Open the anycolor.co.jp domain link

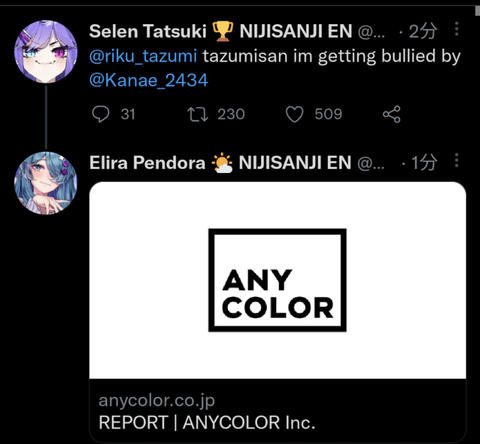click(x=157, y=400)
